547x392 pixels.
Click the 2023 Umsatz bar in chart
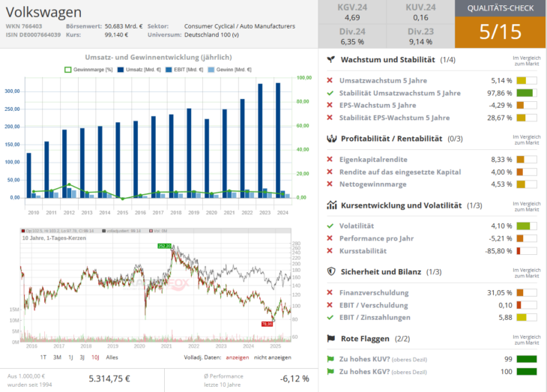pos(260,141)
